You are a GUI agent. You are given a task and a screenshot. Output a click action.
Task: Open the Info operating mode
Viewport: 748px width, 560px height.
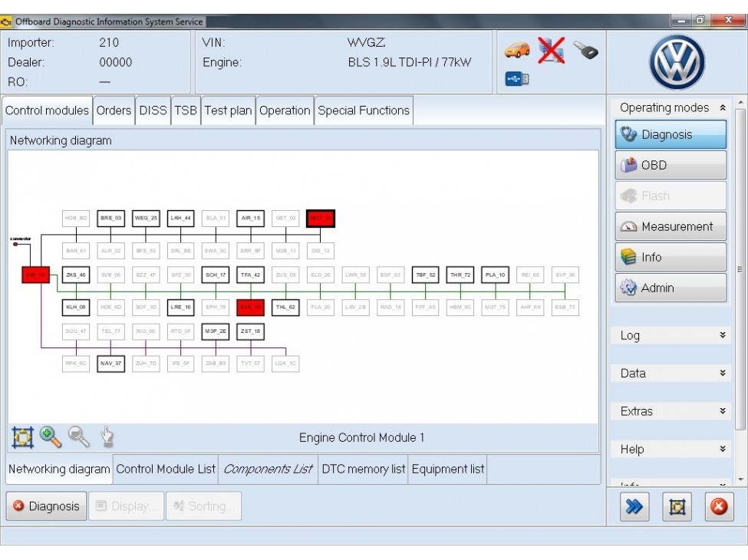(671, 257)
